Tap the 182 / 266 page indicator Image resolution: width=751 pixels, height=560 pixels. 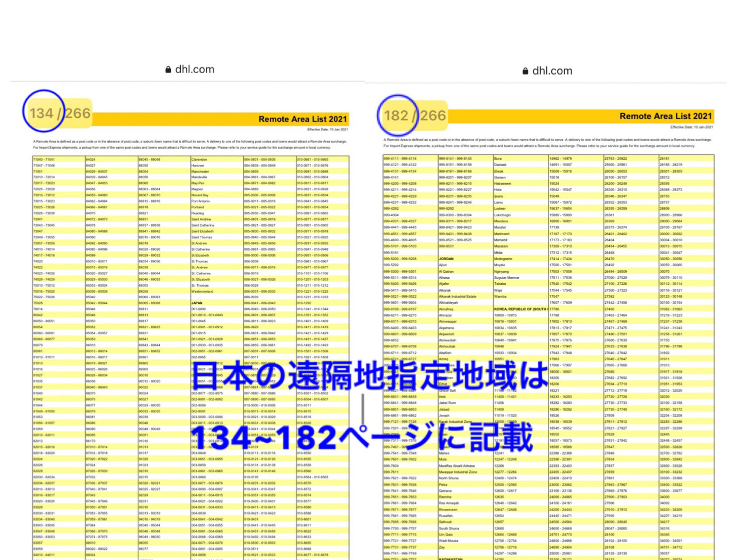[414, 116]
